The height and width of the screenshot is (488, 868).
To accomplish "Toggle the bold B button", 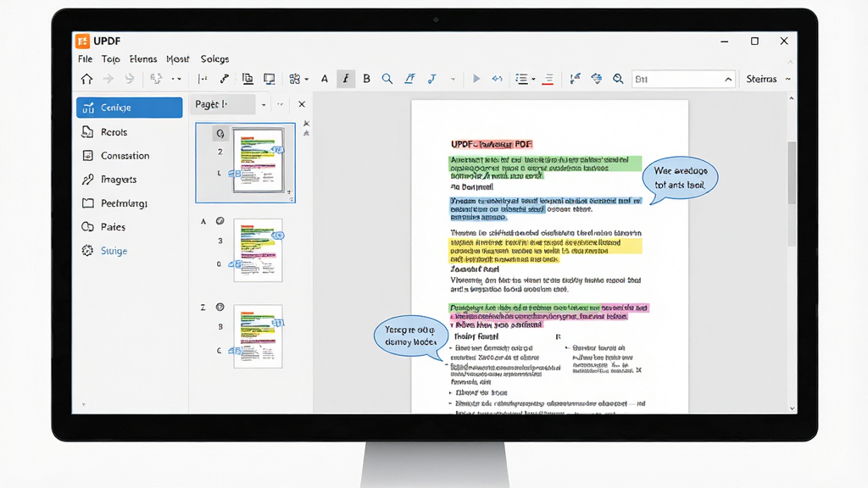I will click(366, 79).
